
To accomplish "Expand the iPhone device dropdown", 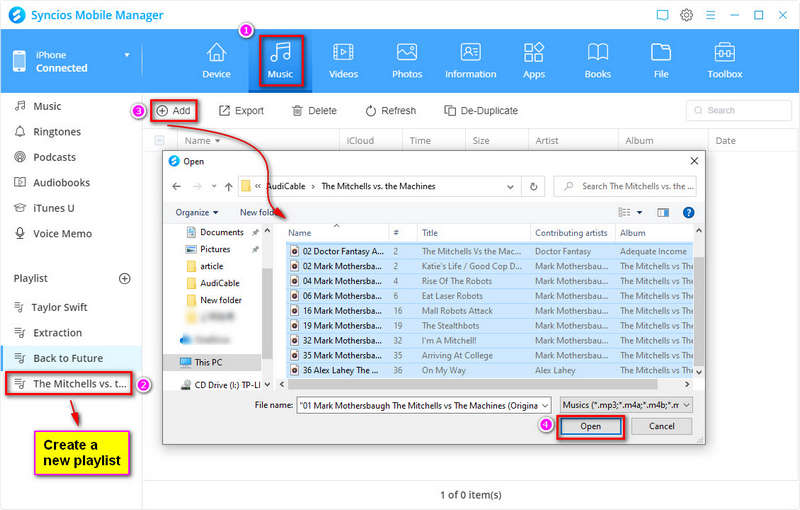I will (127, 55).
